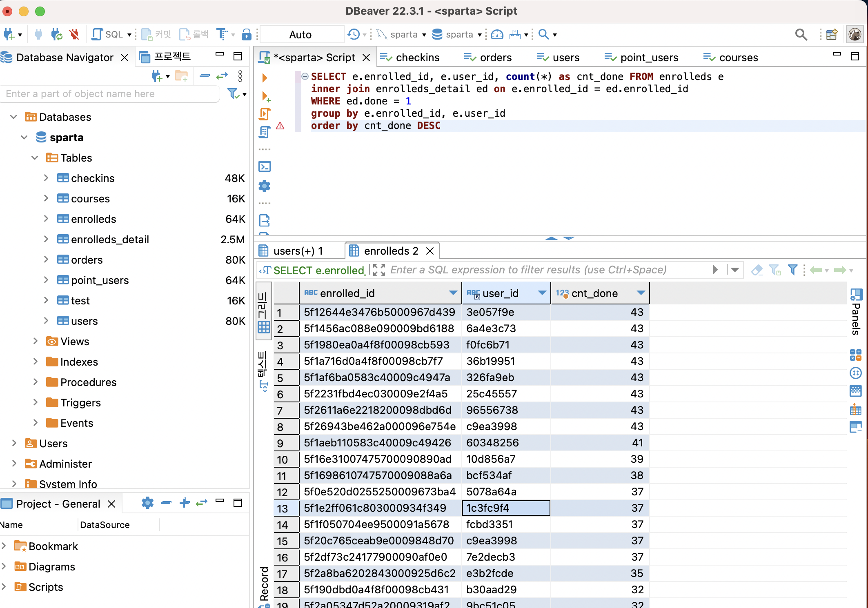Viewport: 868px width, 608px height.
Task: Toggle link with editor in Database Navigator
Action: [x=222, y=76]
